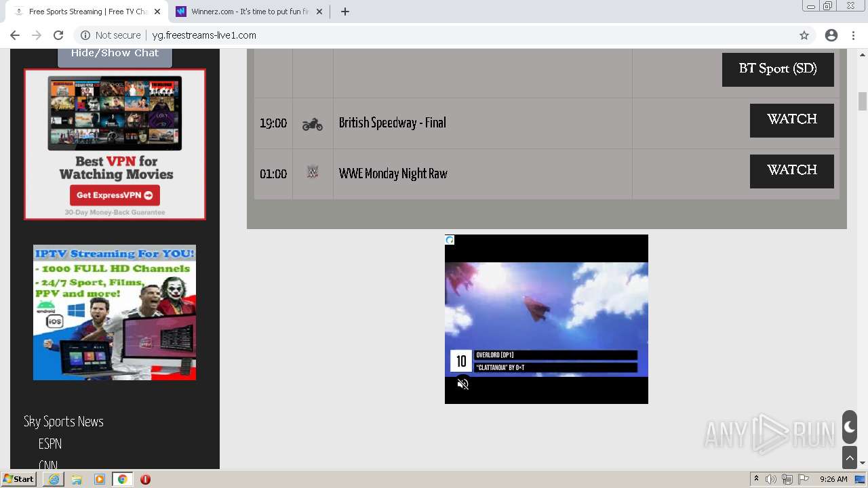Click the red Opera taskbar icon

coord(145,479)
